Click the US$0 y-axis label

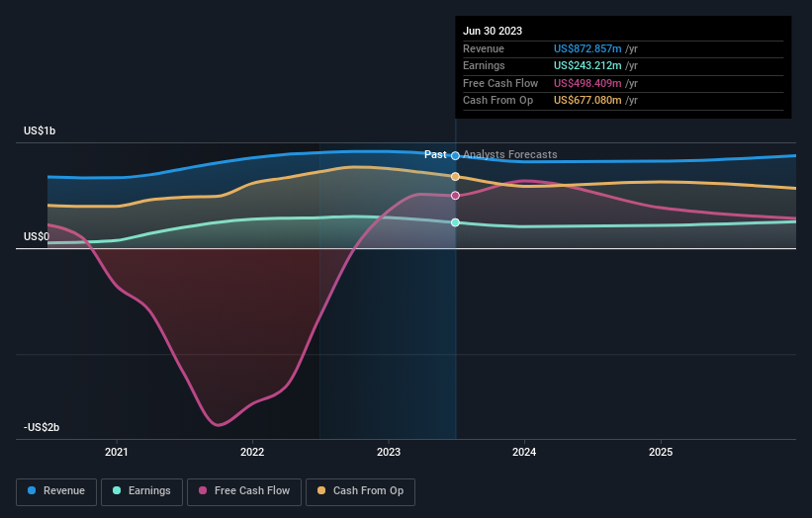tap(37, 237)
